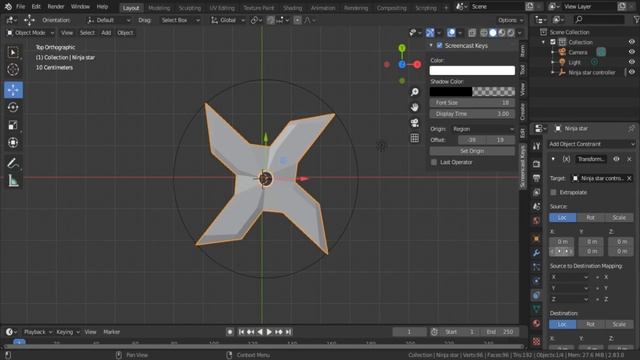Click the green Y axis gizmo ball

(402, 49)
